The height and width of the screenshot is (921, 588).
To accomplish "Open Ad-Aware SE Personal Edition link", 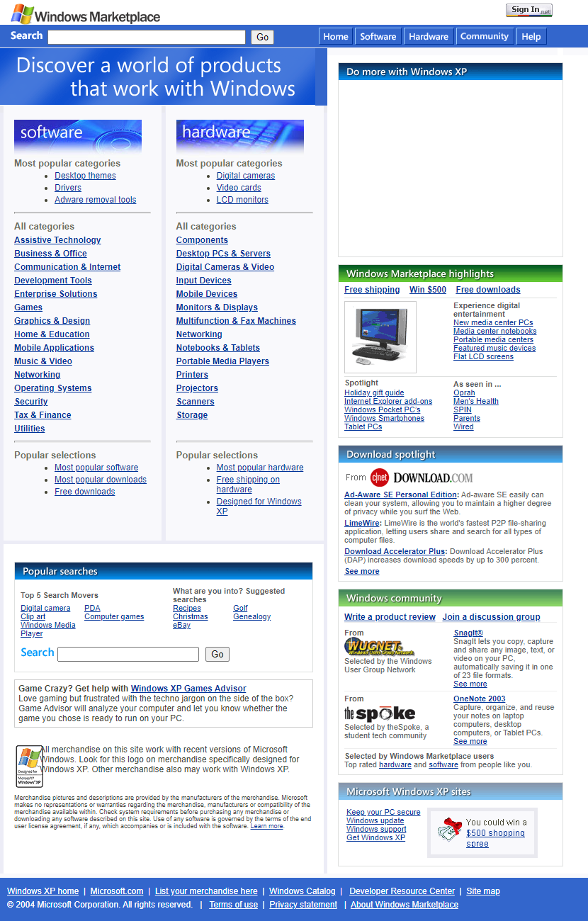I will click(x=401, y=495).
